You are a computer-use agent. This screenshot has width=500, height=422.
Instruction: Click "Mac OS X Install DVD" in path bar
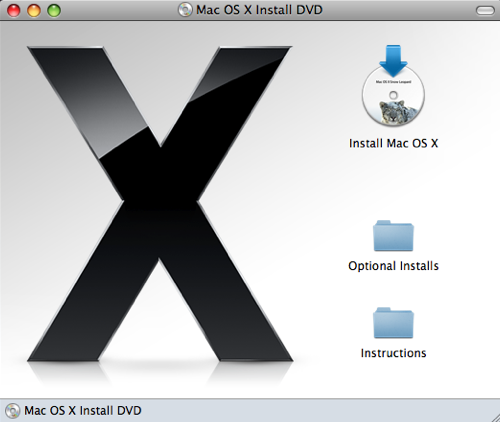(x=83, y=411)
